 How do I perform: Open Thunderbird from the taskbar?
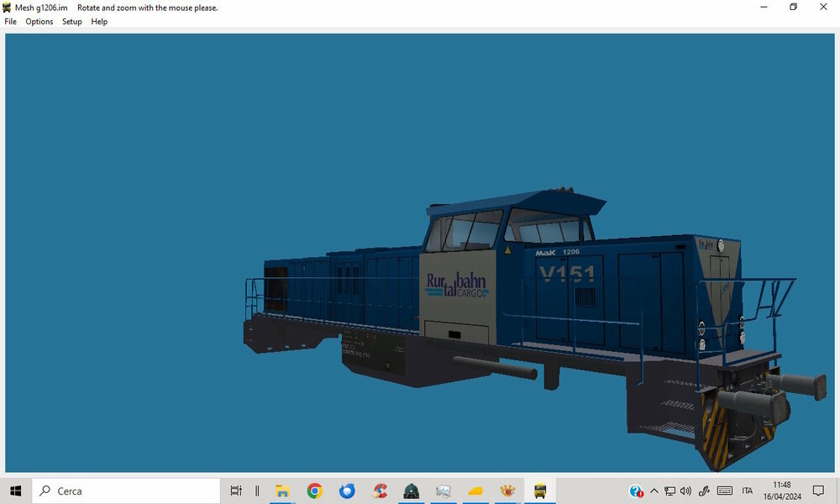347,491
